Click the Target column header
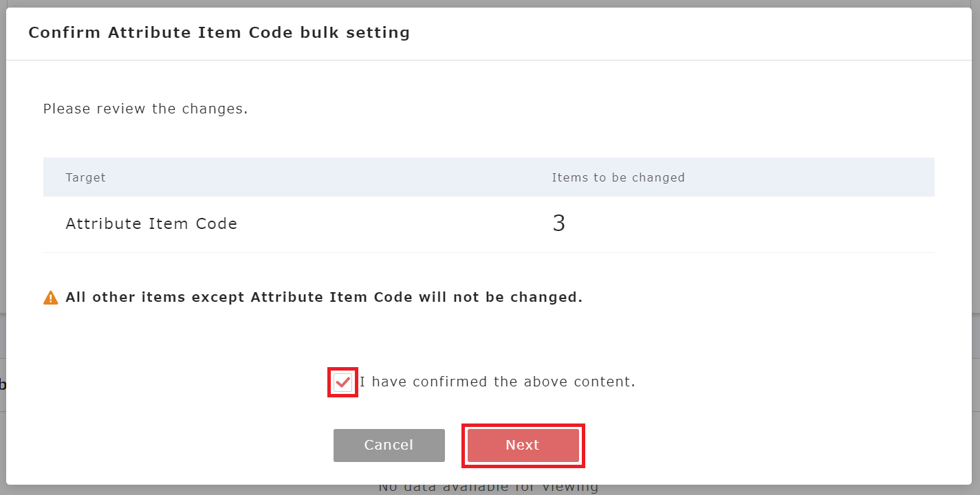Viewport: 980px width, 495px height. [85, 177]
